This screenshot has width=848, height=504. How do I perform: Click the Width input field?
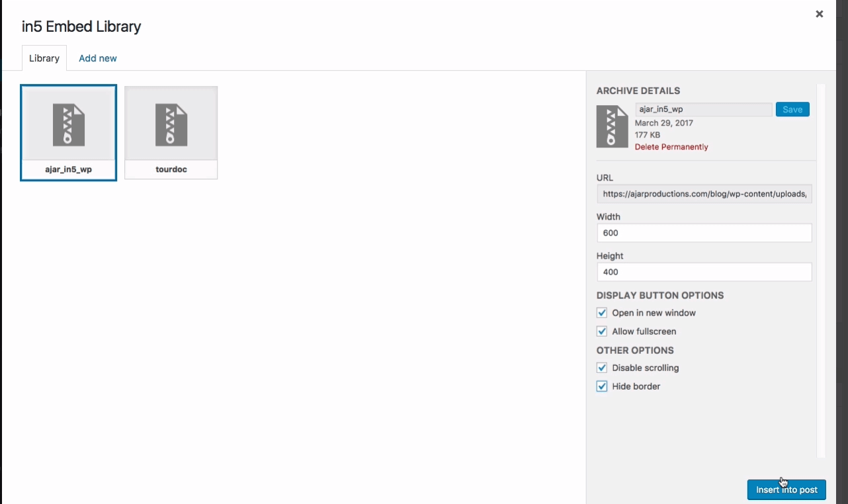704,233
